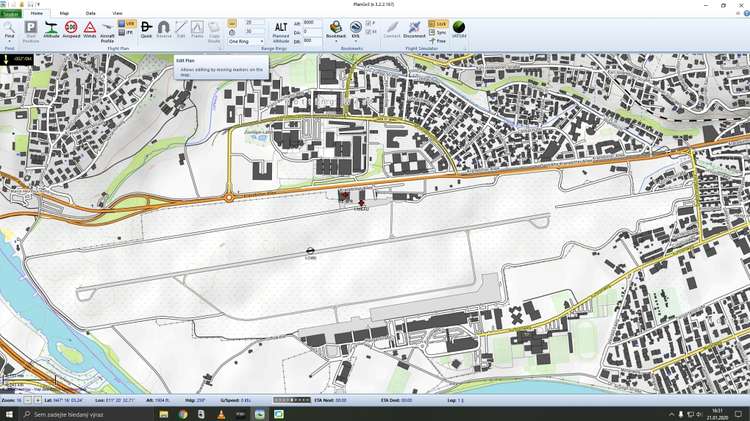Image resolution: width=750 pixels, height=421 pixels.
Task: Switch to the Map ribbon tab
Action: 64,13
